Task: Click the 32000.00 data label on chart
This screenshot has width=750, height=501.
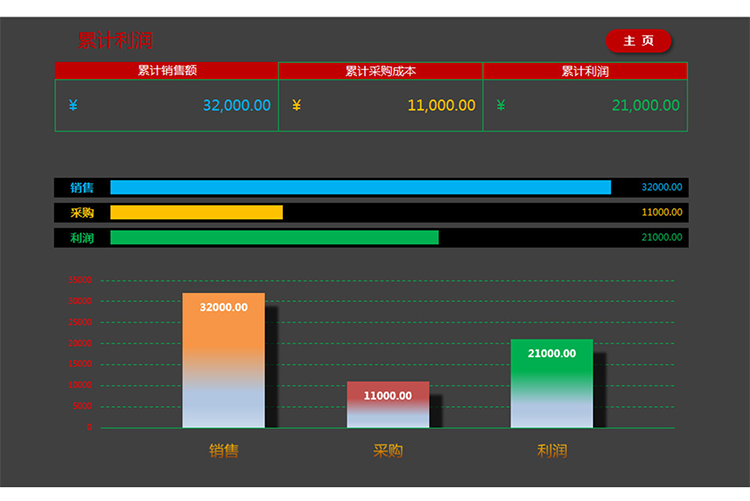Action: coord(223,308)
